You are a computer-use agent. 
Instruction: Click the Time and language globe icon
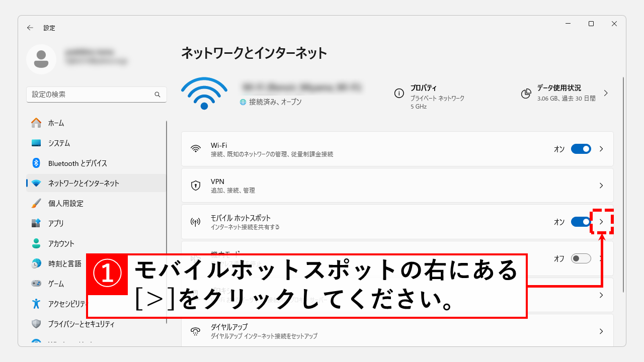tap(36, 263)
